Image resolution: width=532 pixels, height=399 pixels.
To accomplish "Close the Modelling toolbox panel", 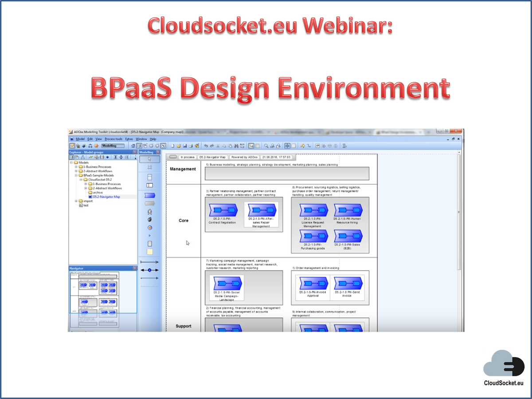I will pyautogui.click(x=158, y=152).
